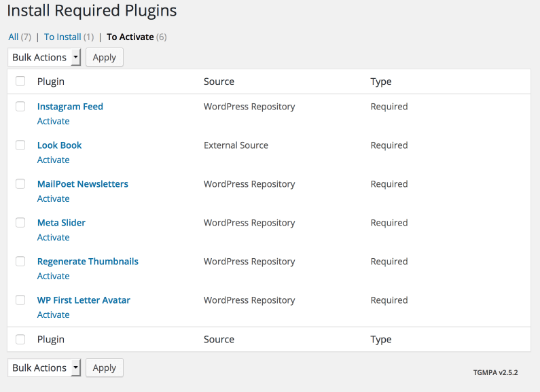Activate the Look Book plugin
Image resolution: width=540 pixels, height=392 pixels.
[54, 160]
